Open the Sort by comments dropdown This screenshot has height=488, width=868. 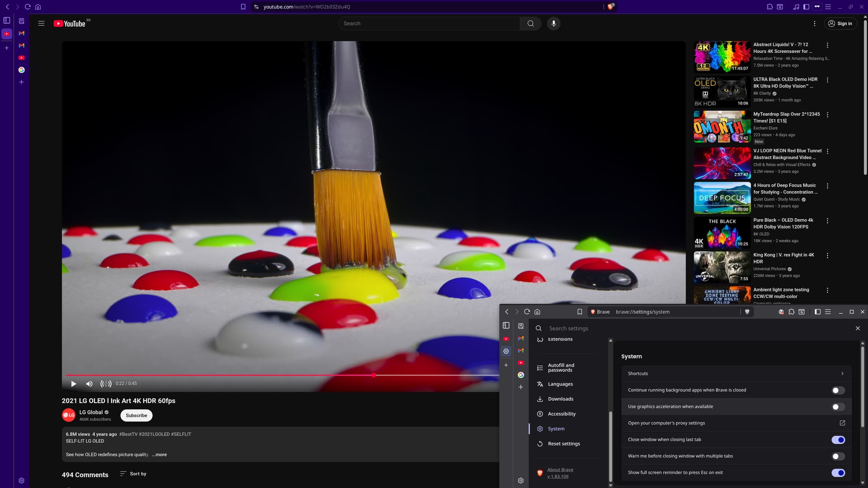133,474
